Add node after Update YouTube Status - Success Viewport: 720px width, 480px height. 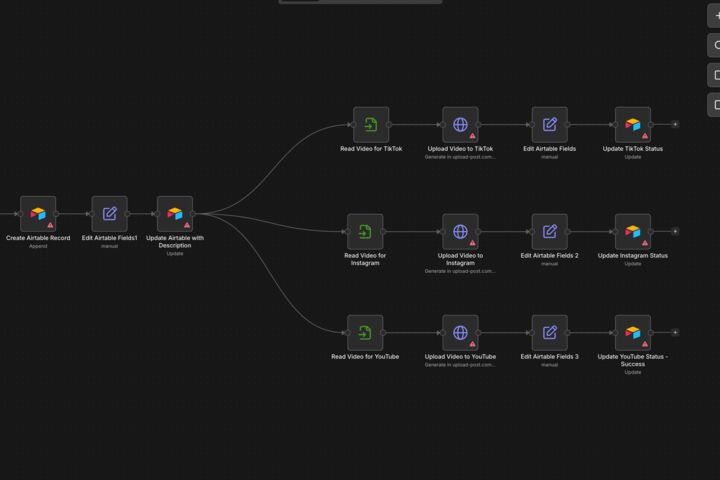click(x=675, y=333)
